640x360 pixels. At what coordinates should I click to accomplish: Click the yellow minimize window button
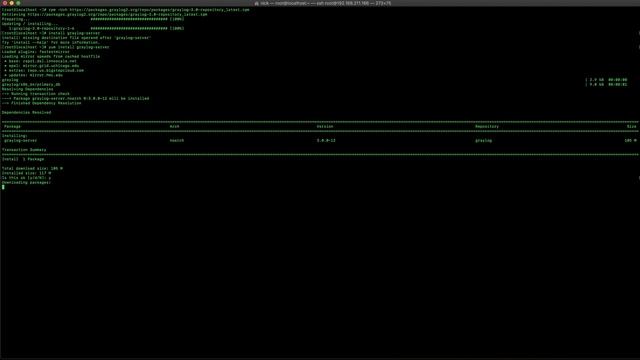11,3
